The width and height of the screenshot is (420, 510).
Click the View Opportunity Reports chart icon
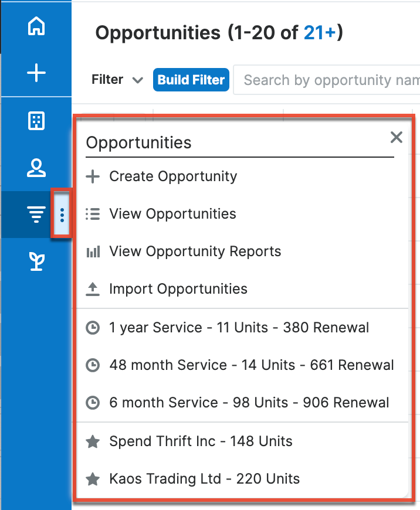[93, 251]
